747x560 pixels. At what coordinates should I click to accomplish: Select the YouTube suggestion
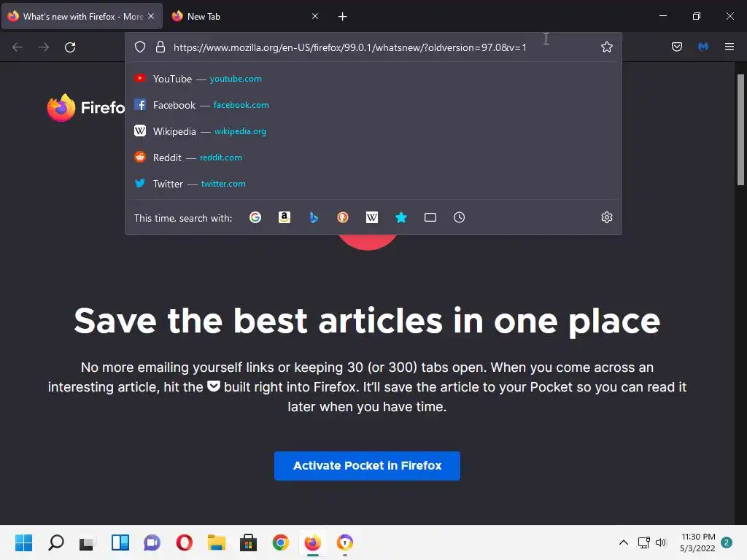point(373,79)
